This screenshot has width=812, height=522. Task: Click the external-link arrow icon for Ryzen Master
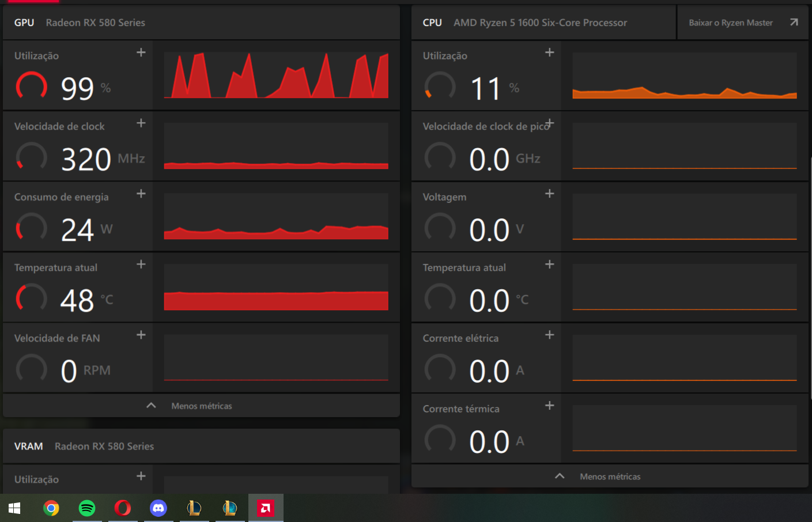tap(794, 22)
